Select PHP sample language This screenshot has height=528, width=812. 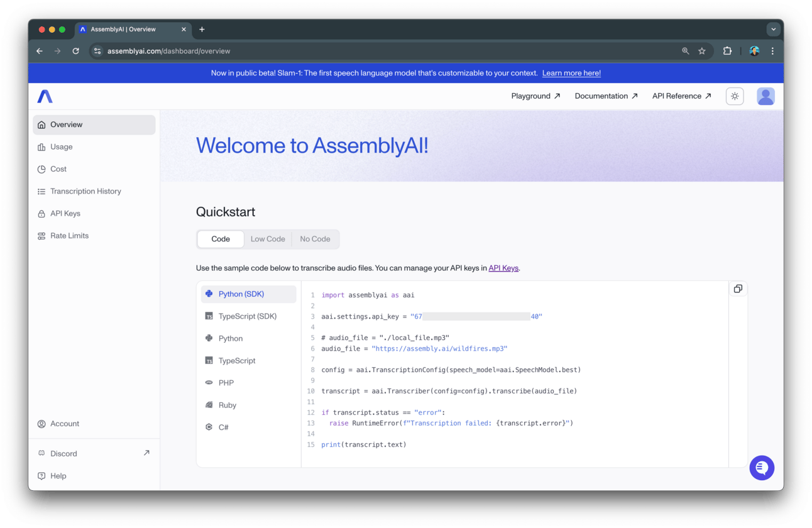(249, 383)
